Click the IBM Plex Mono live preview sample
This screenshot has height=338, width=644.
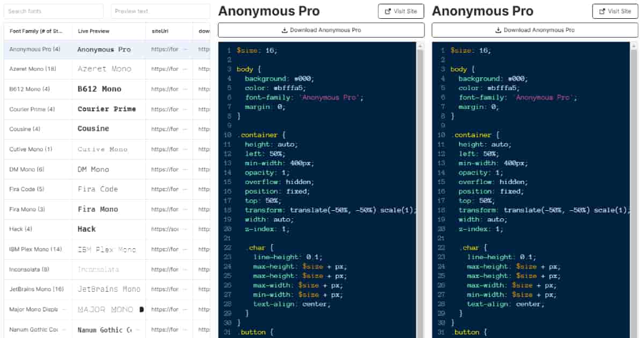pyautogui.click(x=107, y=249)
